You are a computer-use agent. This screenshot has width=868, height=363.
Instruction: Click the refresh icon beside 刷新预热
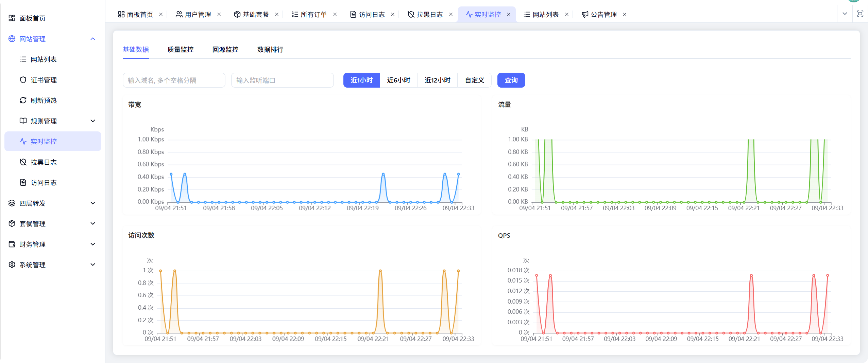pyautogui.click(x=23, y=101)
